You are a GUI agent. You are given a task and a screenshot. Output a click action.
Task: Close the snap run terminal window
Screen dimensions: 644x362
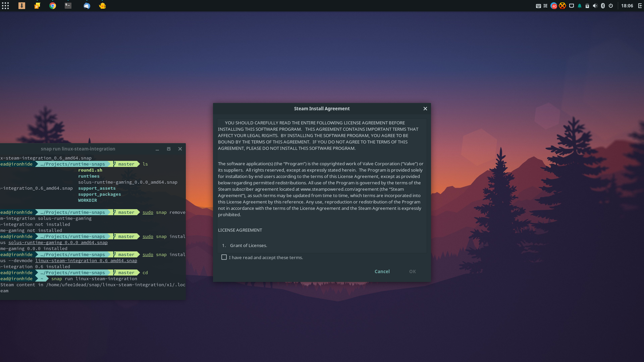tap(180, 149)
